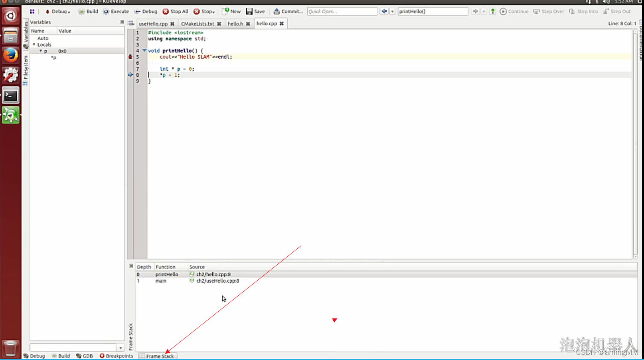Step Over the current line
The width and height of the screenshot is (644, 360).
(x=549, y=12)
